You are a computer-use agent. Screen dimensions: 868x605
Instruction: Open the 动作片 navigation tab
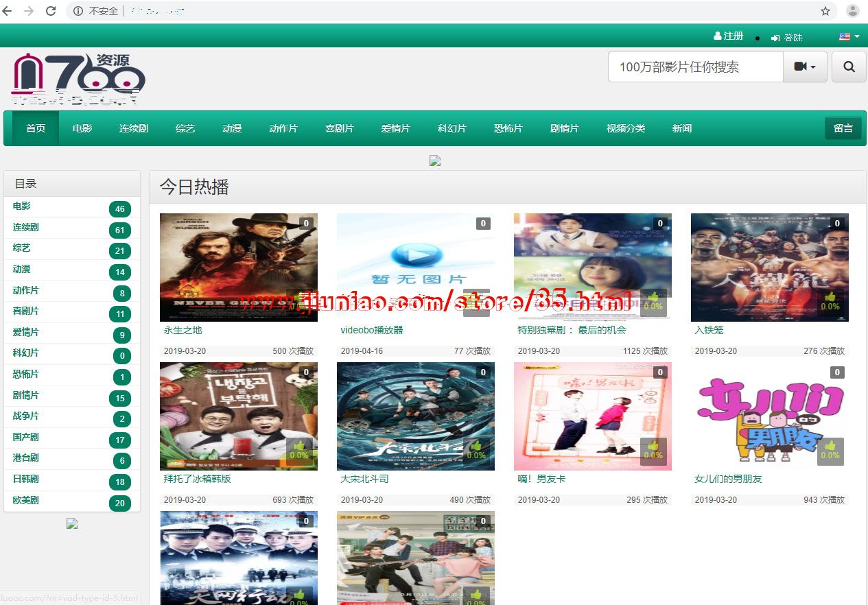pyautogui.click(x=283, y=128)
